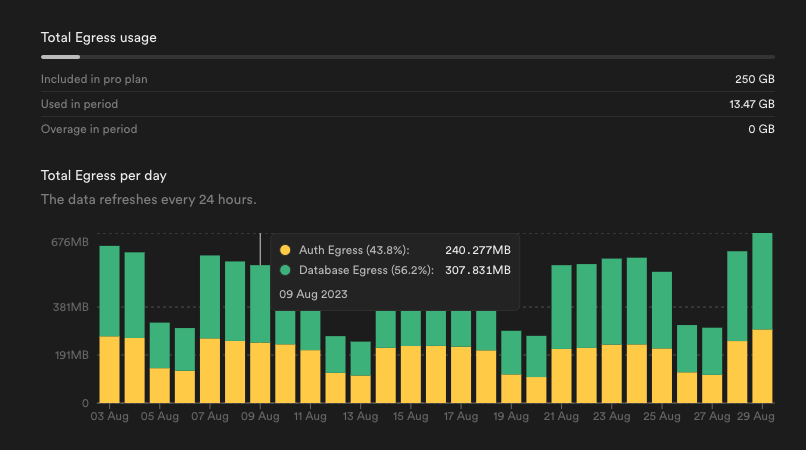This screenshot has width=806, height=450.
Task: Click the 09 Aug x-axis date label
Action: pos(260,416)
